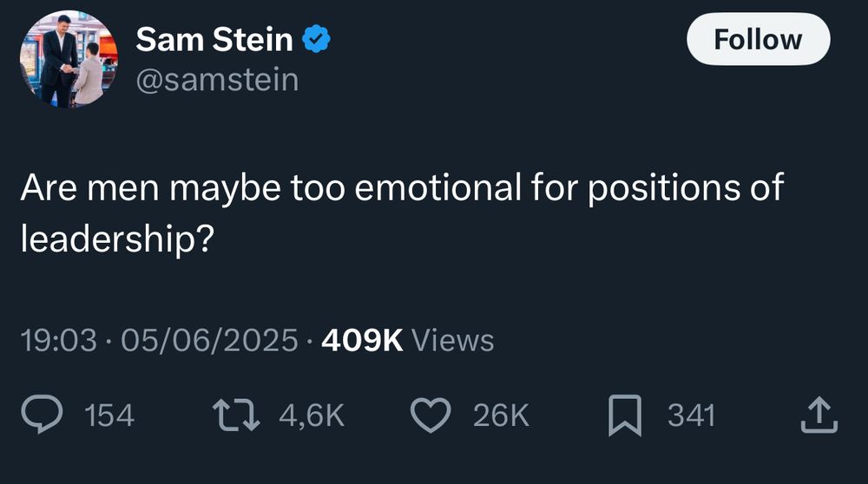
Task: Click the blue verified checkmark badge
Action: click(x=314, y=39)
